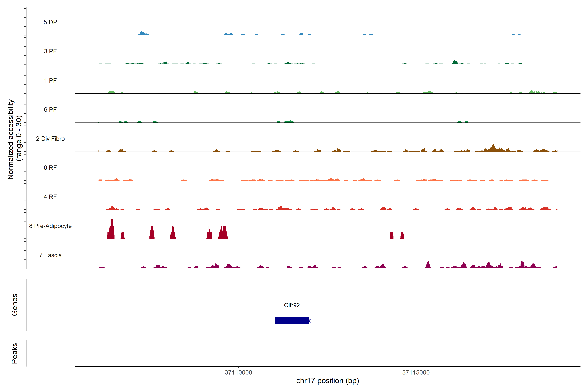
Task: Click the 6 PF track label
Action: (x=50, y=109)
